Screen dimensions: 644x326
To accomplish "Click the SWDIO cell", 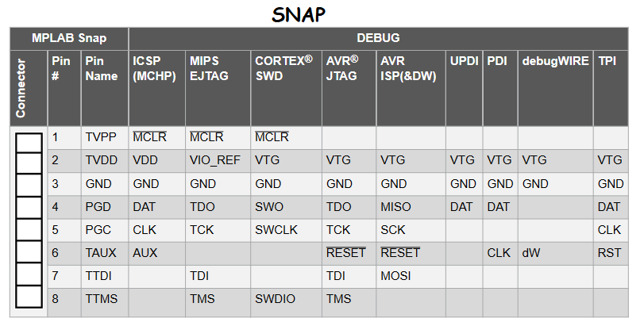I will tap(274, 300).
